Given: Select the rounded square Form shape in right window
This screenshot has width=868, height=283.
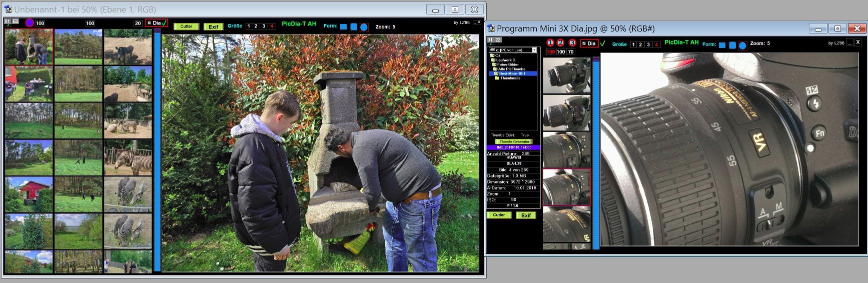Looking at the screenshot, I should coord(732,45).
